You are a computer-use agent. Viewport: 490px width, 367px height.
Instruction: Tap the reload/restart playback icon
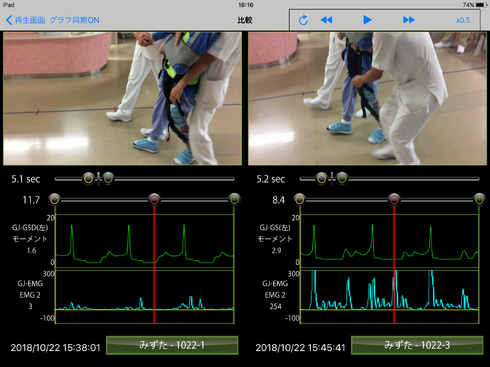click(x=303, y=20)
